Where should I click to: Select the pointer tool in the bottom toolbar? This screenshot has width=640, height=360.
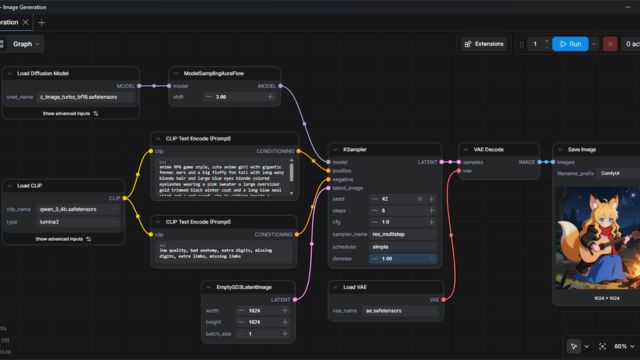[x=574, y=346]
